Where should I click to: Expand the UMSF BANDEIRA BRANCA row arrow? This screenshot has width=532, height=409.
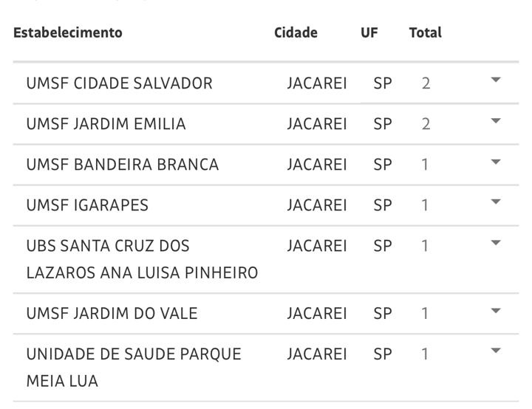[x=496, y=162]
